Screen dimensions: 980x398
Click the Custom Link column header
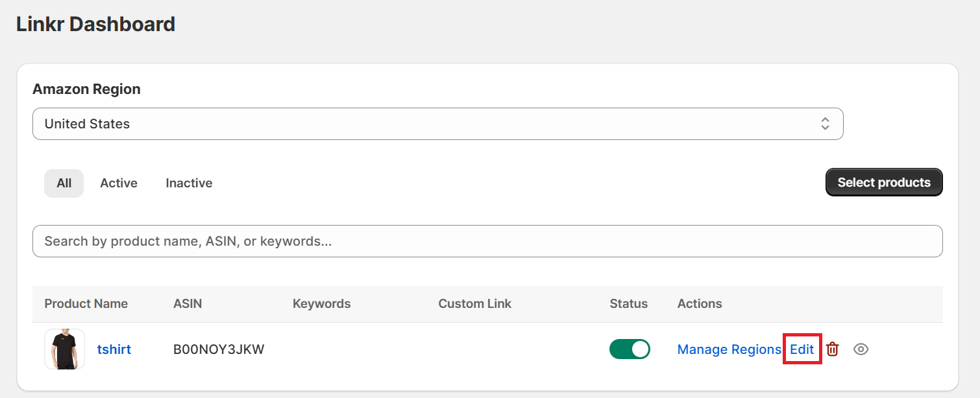474,304
